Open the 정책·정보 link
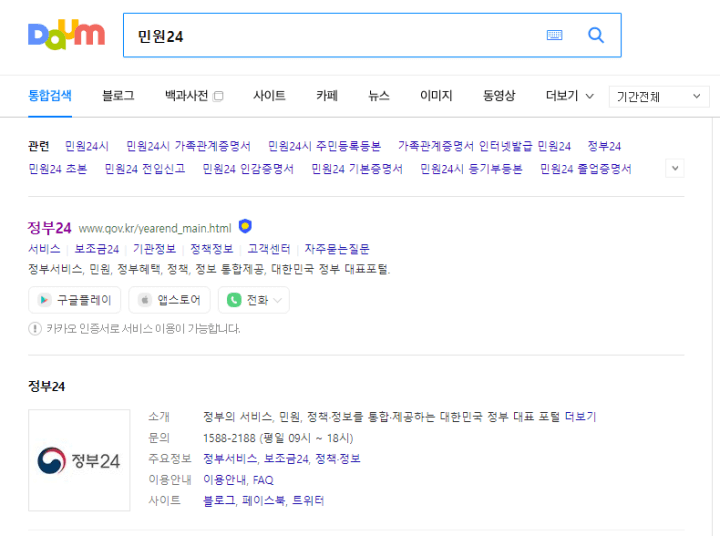Screen dimensions: 720x536 point(338,458)
